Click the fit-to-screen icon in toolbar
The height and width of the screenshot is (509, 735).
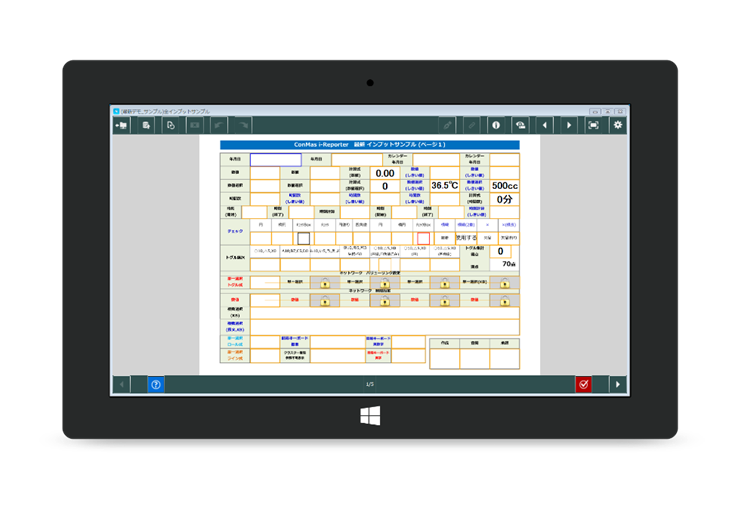(593, 125)
